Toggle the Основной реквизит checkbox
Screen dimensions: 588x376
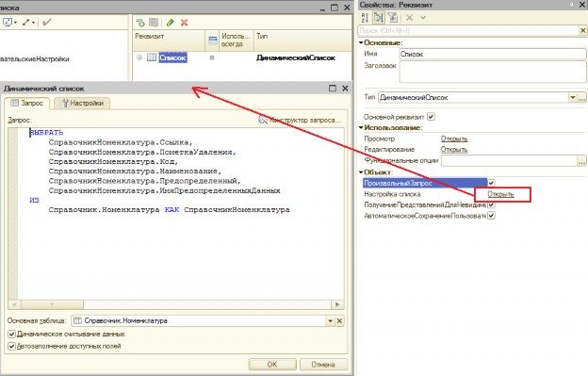[431, 117]
